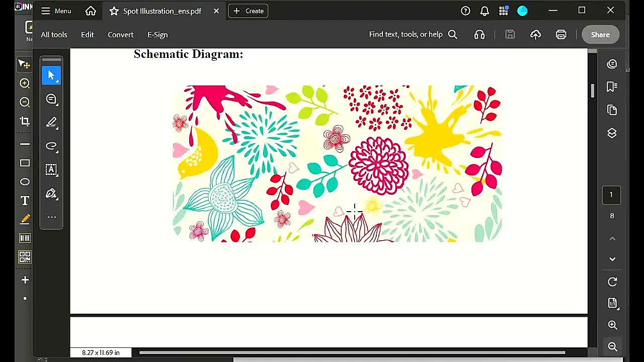The image size is (644, 362).
Task: Go to the next page with down chevron
Action: tap(612, 259)
